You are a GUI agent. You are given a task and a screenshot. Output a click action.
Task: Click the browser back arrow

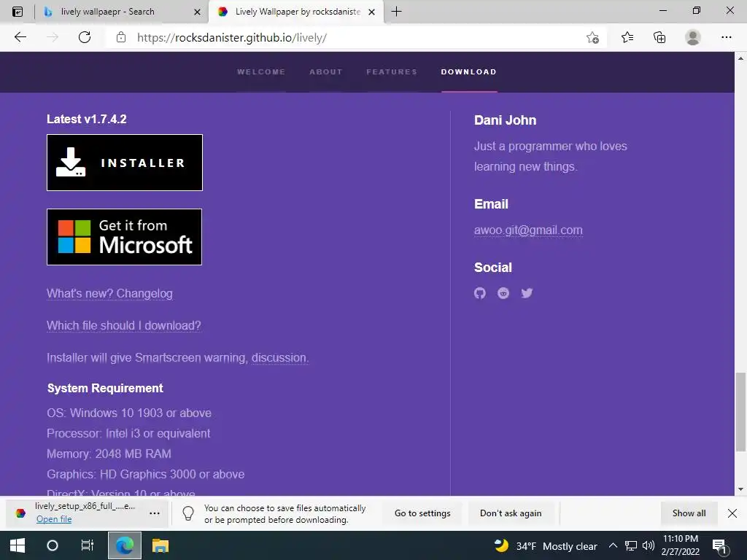pyautogui.click(x=20, y=37)
